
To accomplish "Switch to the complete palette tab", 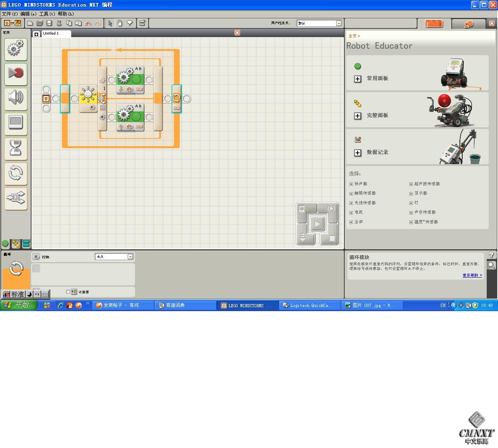I will tap(16, 244).
